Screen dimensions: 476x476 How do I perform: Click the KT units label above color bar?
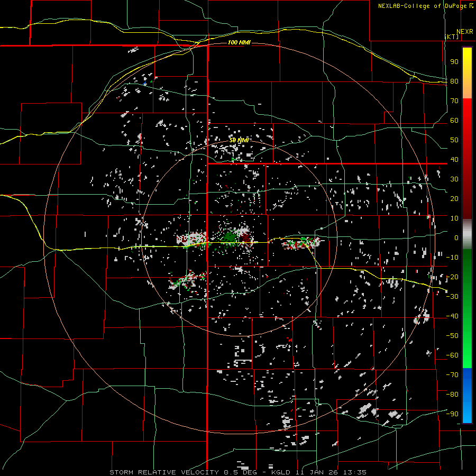(452, 36)
